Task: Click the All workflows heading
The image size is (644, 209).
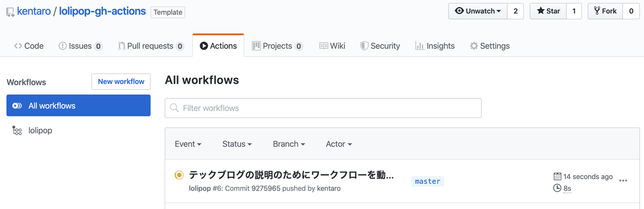Action: pyautogui.click(x=202, y=80)
